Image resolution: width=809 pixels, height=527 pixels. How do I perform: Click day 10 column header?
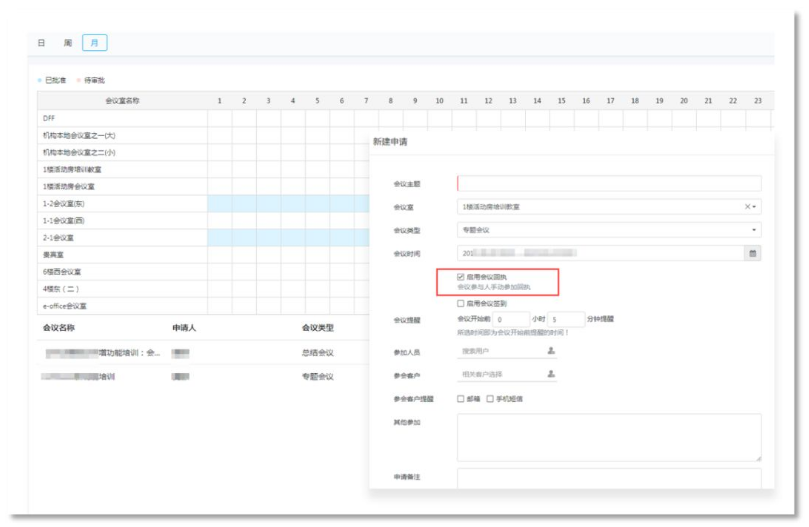[x=440, y=101]
